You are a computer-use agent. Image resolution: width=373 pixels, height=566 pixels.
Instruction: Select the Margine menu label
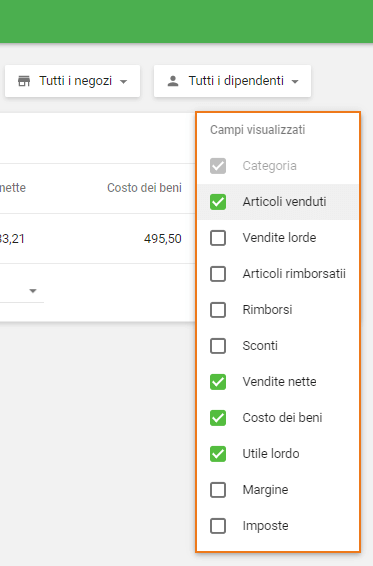tap(265, 490)
